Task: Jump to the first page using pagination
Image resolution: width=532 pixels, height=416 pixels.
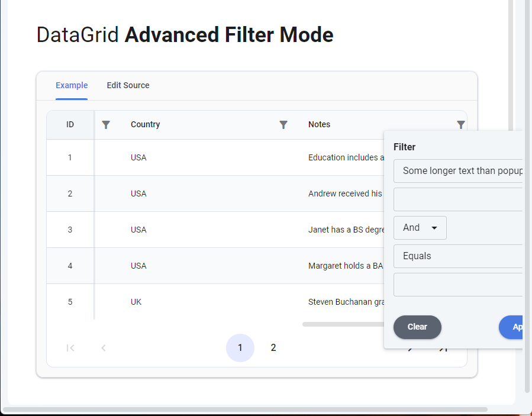Action: tap(70, 348)
